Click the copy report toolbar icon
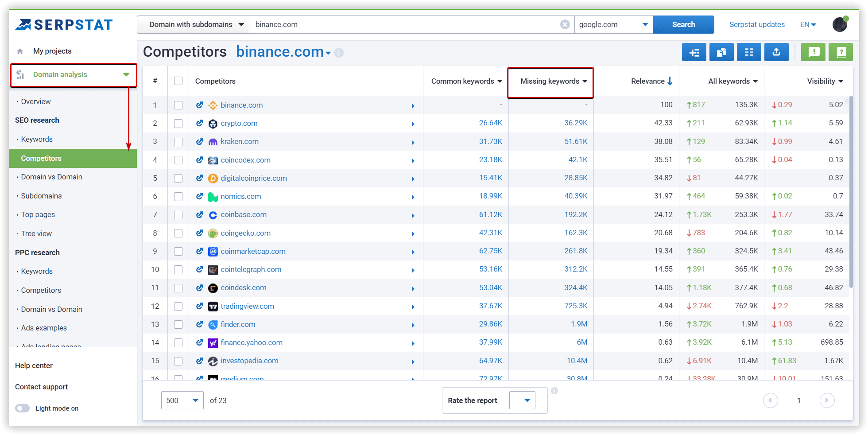Viewport: 868px width, 435px height. click(721, 52)
